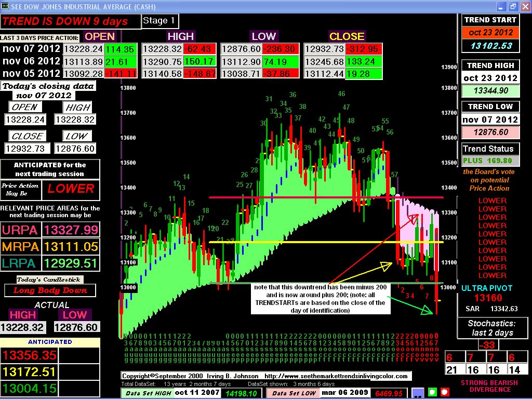Image resolution: width=532 pixels, height=399 pixels.
Task: Minimize the Dow Jones chart window
Action: click(x=501, y=6)
